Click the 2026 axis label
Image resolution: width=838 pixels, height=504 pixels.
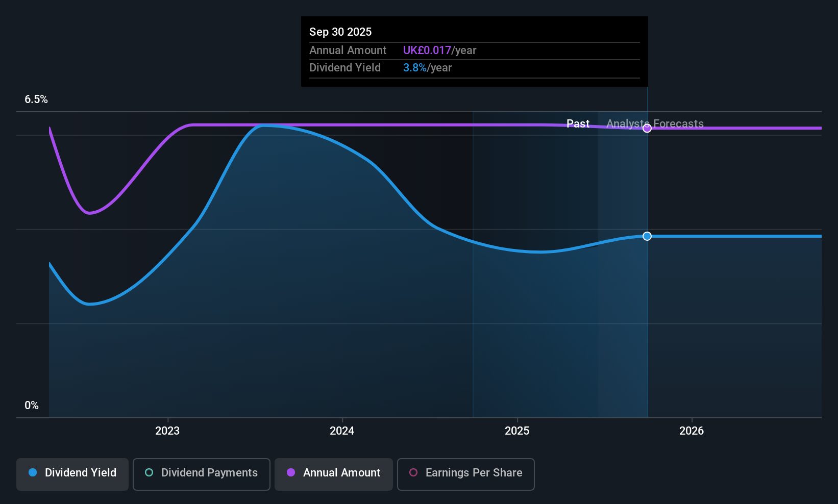[x=692, y=431]
